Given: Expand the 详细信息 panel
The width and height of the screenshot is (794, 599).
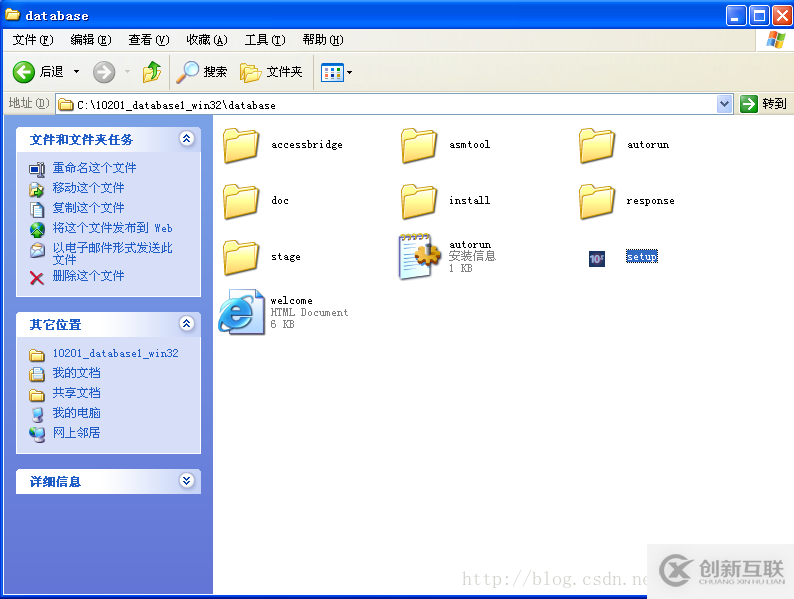Looking at the screenshot, I should pyautogui.click(x=186, y=480).
